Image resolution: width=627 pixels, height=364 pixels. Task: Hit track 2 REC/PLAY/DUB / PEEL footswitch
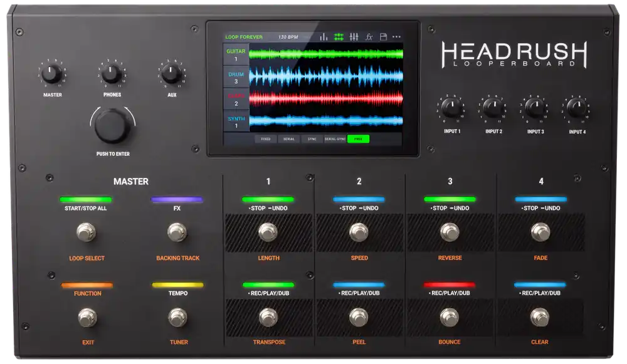(359, 317)
